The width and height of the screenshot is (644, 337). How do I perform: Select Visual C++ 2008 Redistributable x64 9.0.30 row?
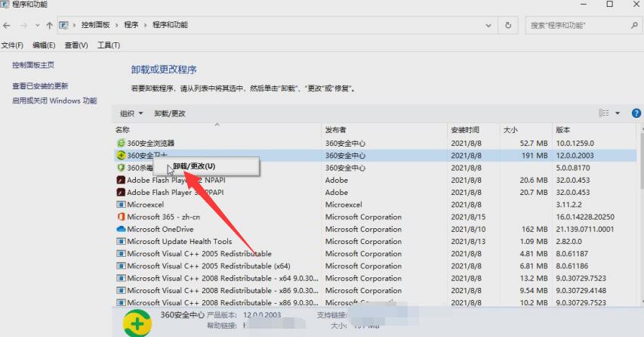point(374,278)
